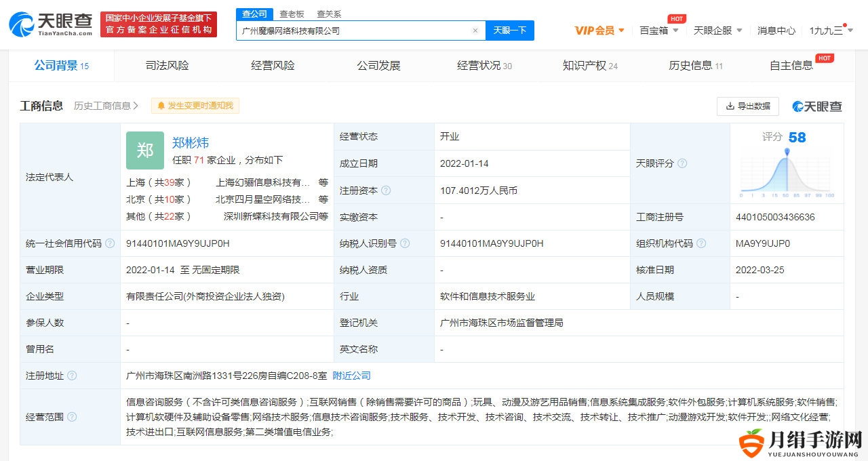Click the TianYanCha watermark logo beside export
The image size is (868, 461).
[817, 106]
